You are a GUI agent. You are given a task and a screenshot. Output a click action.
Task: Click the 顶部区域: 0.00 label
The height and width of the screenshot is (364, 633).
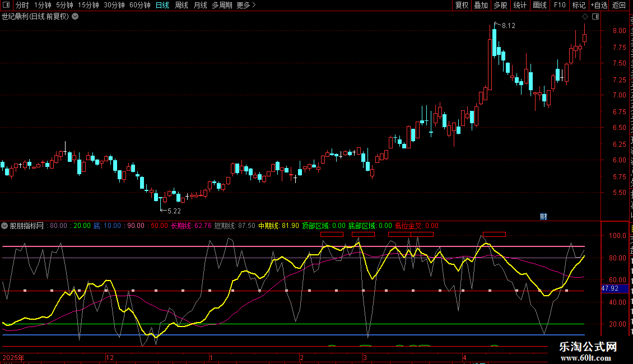coord(324,226)
